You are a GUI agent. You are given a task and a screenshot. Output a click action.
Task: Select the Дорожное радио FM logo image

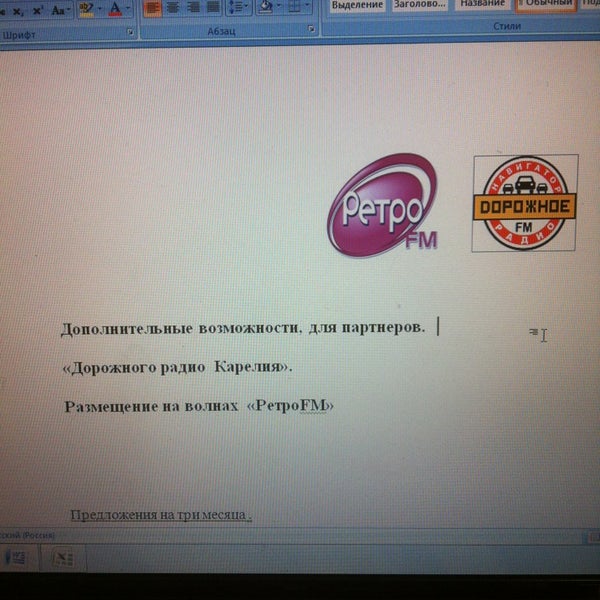tap(525, 203)
